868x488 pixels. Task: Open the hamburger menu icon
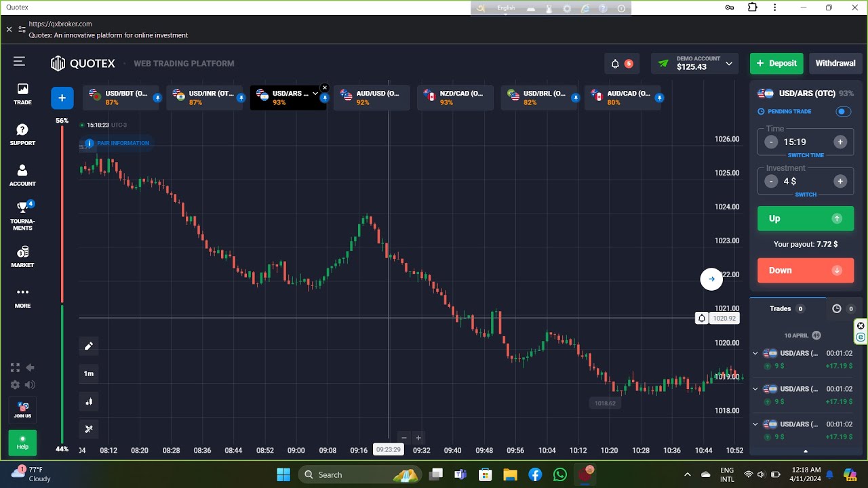[19, 62]
